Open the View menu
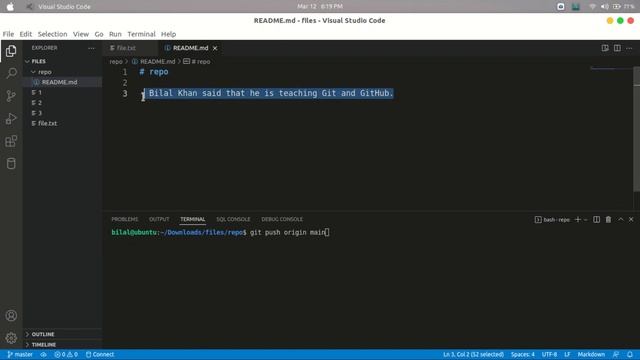The height and width of the screenshot is (360, 640). (x=81, y=34)
